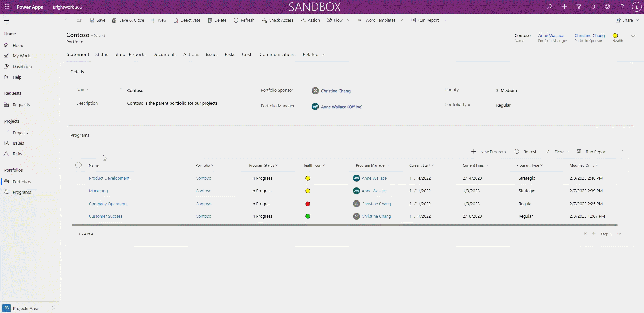Click the green health indicator for Customer Success
This screenshot has height=313, width=644.
click(x=308, y=216)
